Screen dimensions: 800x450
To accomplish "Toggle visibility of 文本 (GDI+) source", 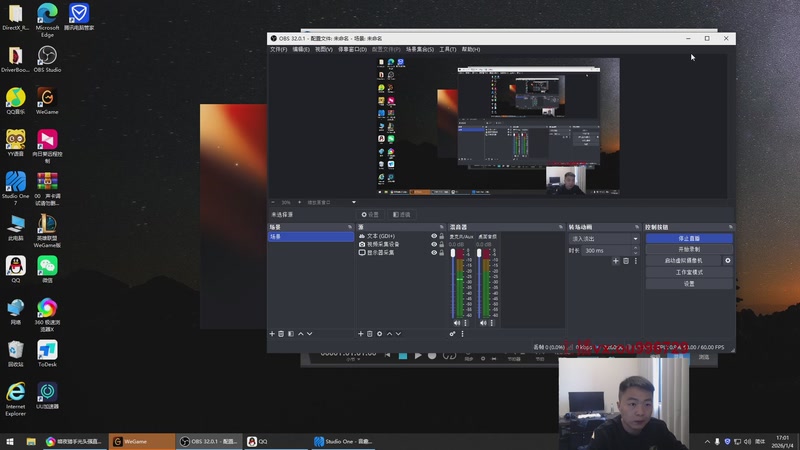I will click(x=434, y=236).
